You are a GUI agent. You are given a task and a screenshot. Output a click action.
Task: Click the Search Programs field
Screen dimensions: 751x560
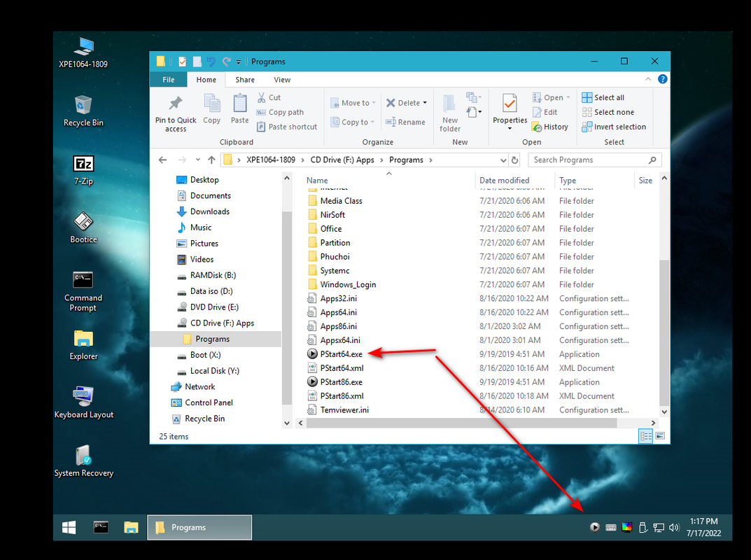pos(595,160)
